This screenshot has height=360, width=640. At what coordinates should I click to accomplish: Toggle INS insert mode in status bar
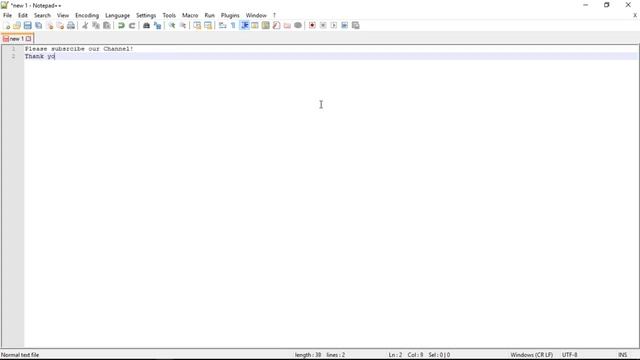coord(623,355)
